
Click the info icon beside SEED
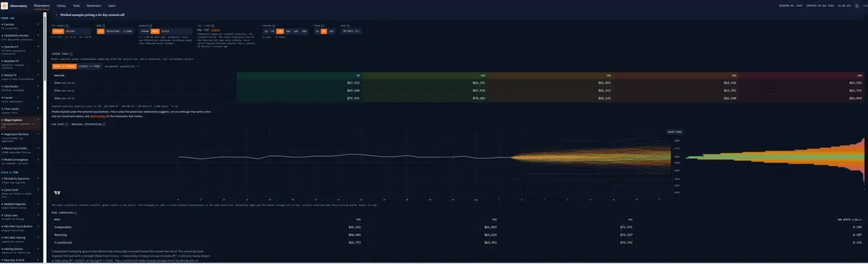click(348, 25)
